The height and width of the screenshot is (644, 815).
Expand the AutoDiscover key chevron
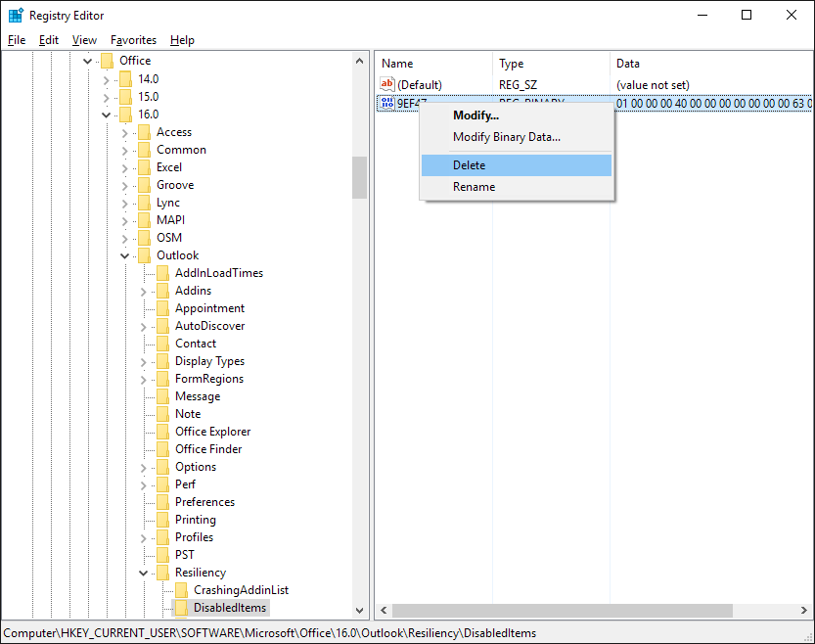[144, 327]
